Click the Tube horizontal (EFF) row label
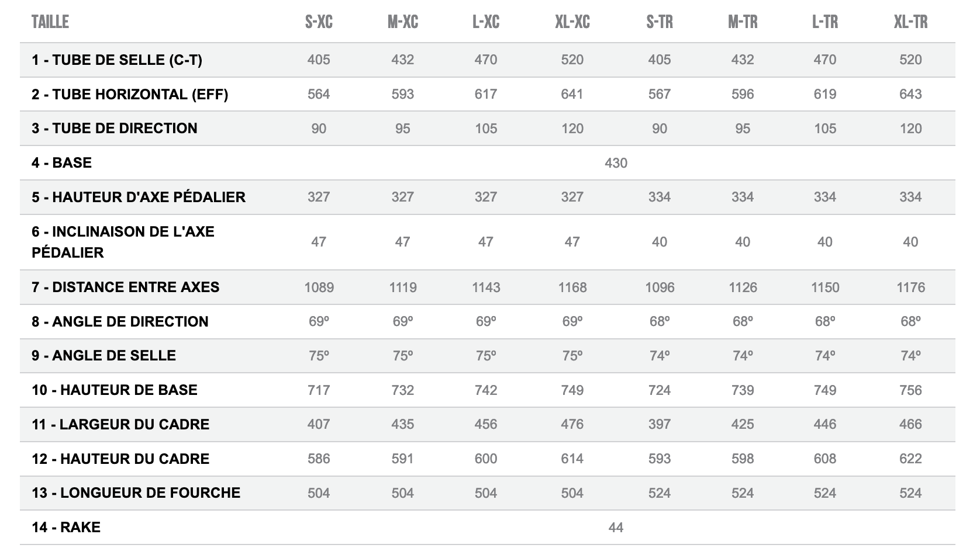This screenshot has width=980, height=555. 130,95
